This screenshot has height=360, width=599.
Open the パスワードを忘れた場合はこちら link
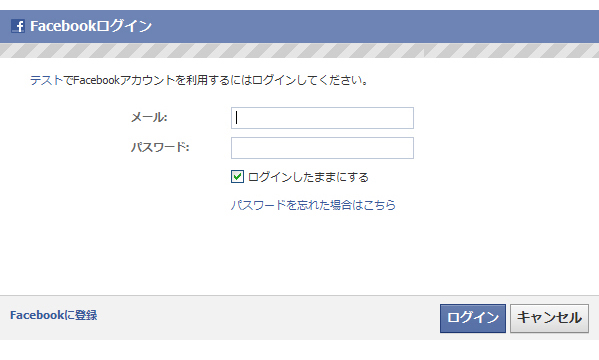point(313,205)
